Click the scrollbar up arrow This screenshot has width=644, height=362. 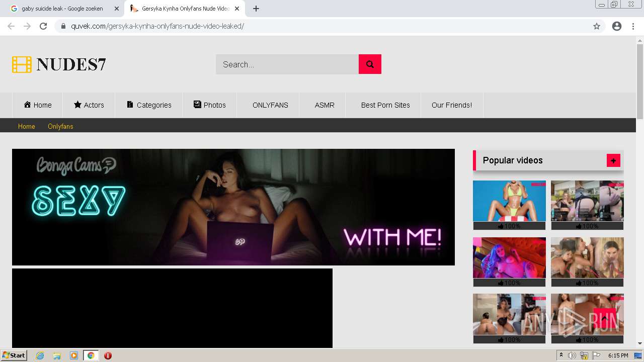(x=640, y=40)
